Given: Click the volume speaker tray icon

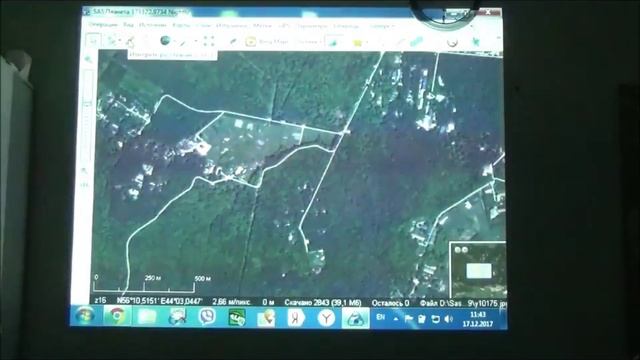Looking at the screenshot, I should (x=449, y=319).
